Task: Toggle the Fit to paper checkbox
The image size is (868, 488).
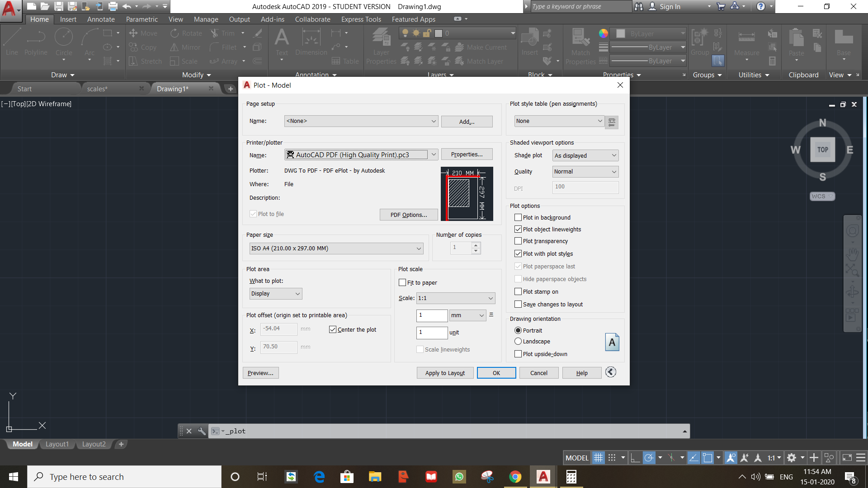Action: (x=402, y=282)
